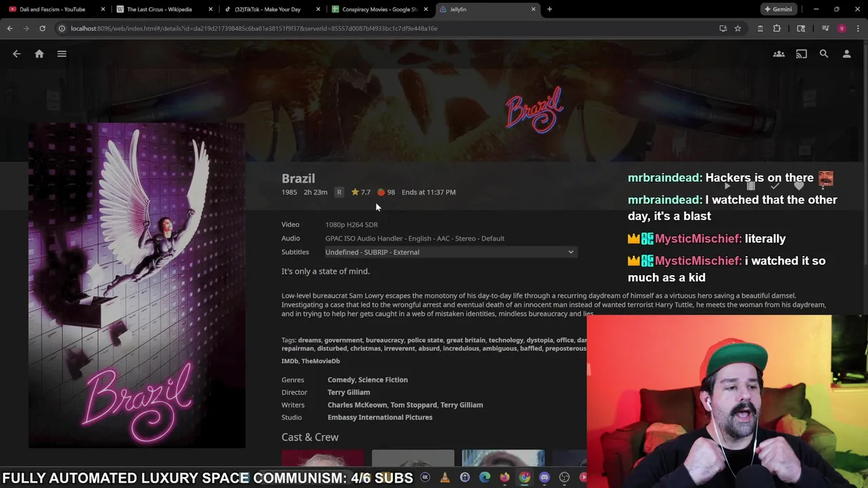This screenshot has height=488, width=868.
Task: Open TheMovieDb link
Action: click(x=321, y=361)
